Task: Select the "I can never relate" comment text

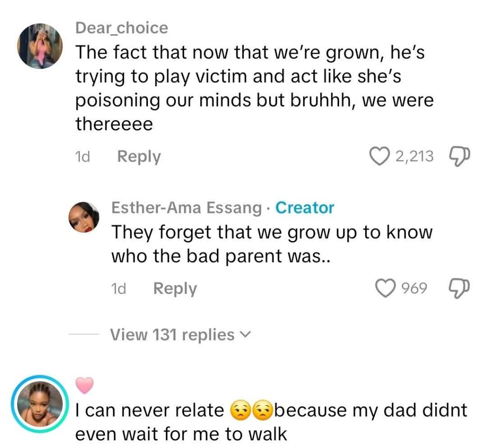Action: pyautogui.click(x=150, y=411)
